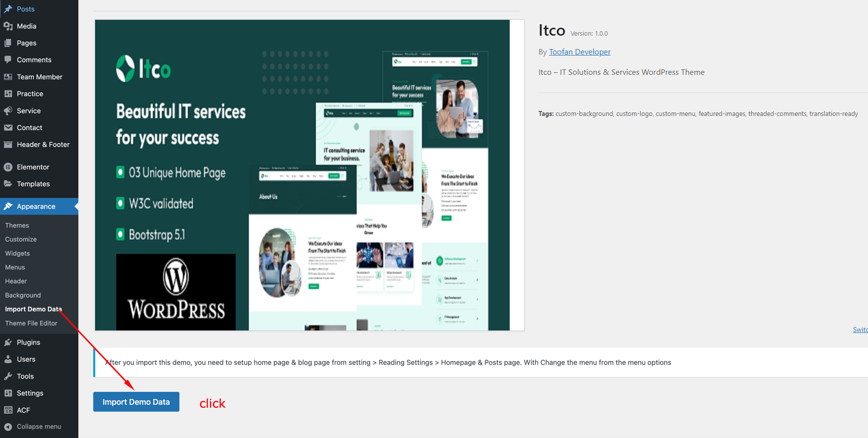Image resolution: width=868 pixels, height=438 pixels.
Task: Open the Appearance menu section
Action: [x=36, y=206]
